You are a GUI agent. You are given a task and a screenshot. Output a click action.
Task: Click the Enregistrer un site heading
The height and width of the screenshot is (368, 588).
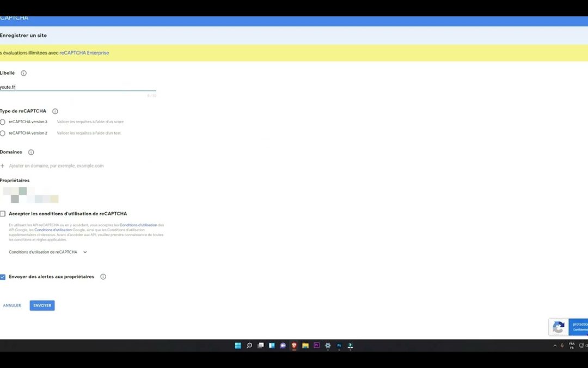click(x=23, y=35)
